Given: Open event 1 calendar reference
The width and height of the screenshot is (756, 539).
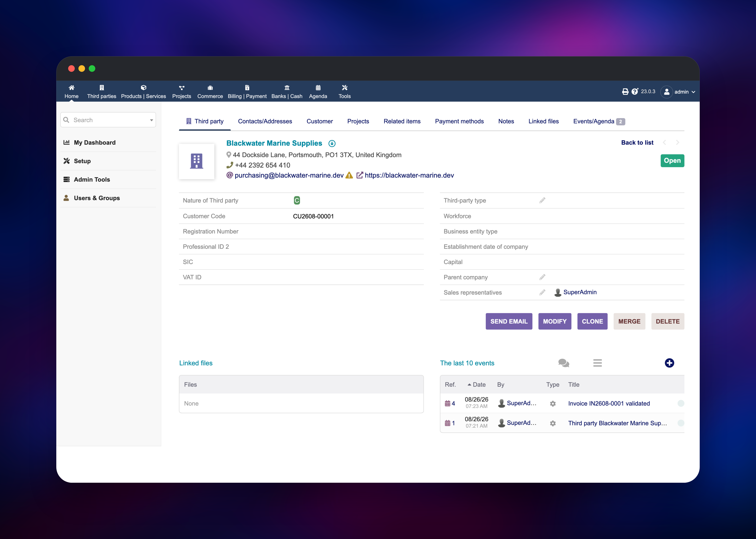Looking at the screenshot, I should (x=450, y=423).
